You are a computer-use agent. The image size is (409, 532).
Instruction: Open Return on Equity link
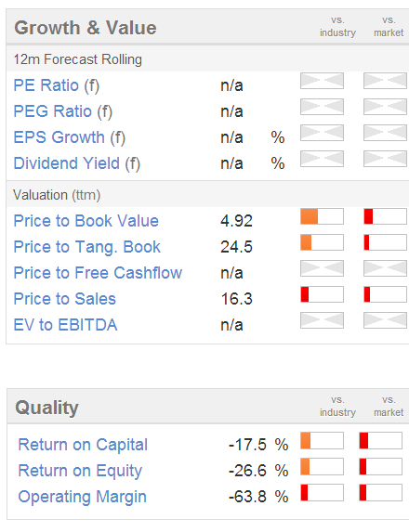click(80, 471)
